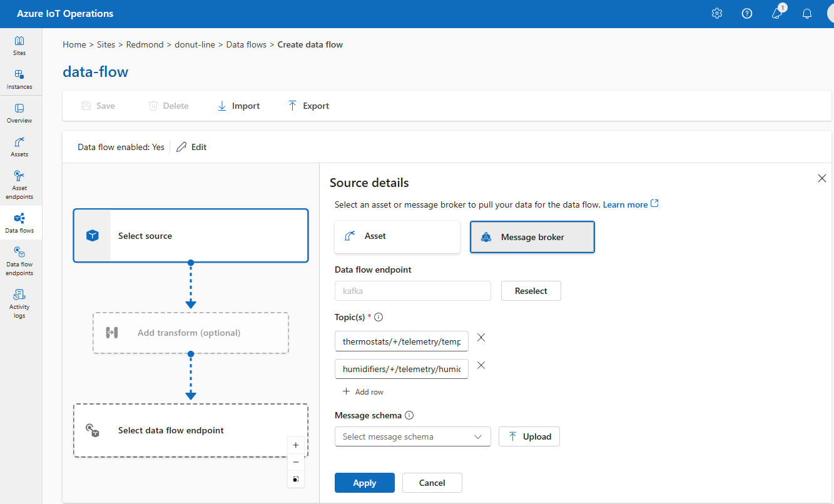Edit the data flow enabled setting
The image size is (834, 504).
tap(191, 147)
